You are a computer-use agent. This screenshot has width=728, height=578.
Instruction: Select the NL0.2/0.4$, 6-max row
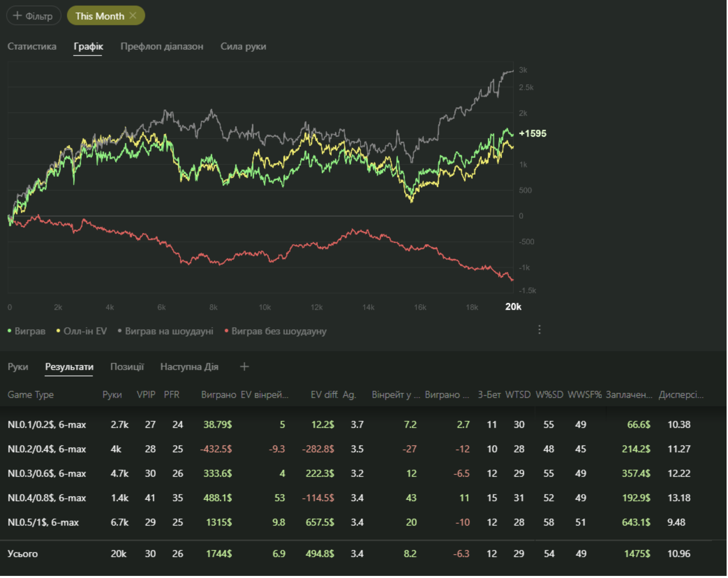tap(47, 449)
